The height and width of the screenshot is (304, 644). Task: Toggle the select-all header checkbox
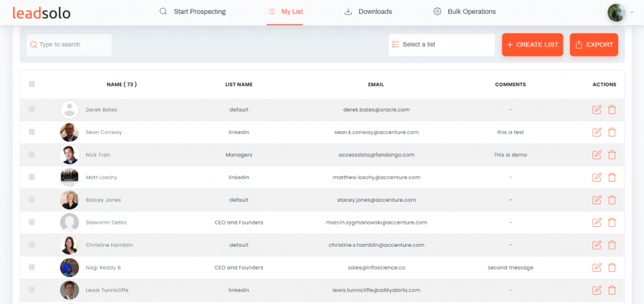[31, 84]
